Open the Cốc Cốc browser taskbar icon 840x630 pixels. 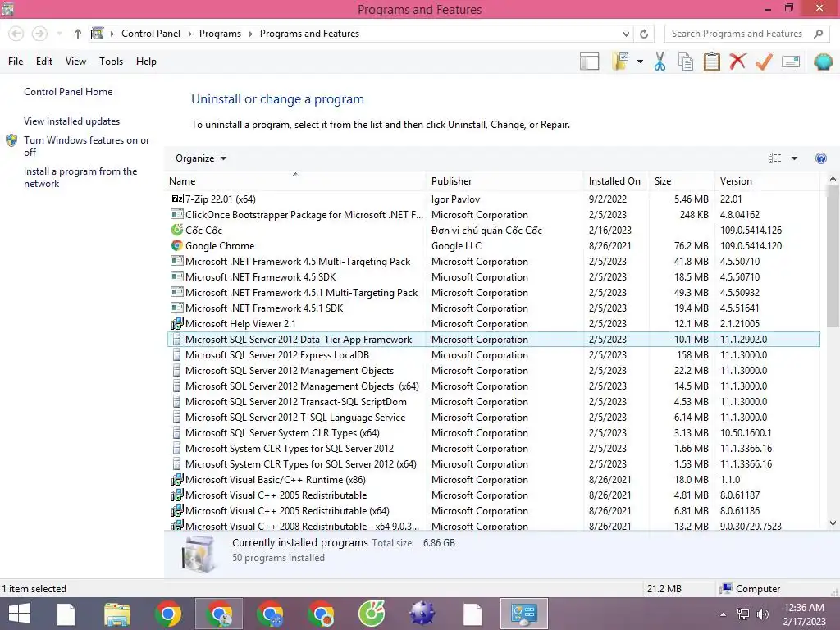tap(372, 614)
